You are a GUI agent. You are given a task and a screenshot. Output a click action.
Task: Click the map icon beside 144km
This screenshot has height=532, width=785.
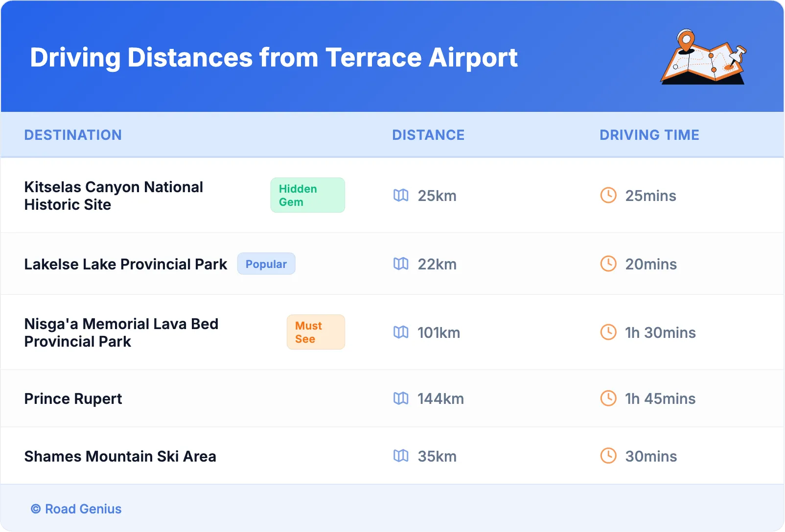pos(401,399)
